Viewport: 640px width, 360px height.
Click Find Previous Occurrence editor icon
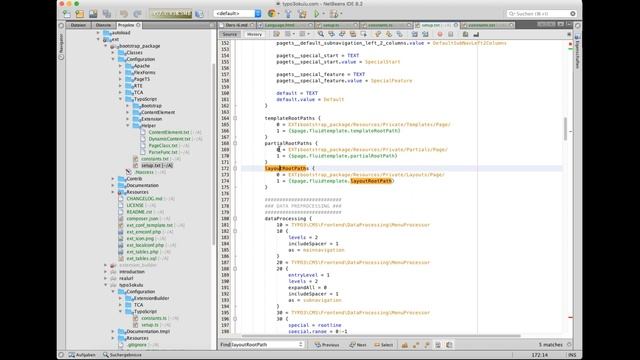pyautogui.click(x=331, y=34)
